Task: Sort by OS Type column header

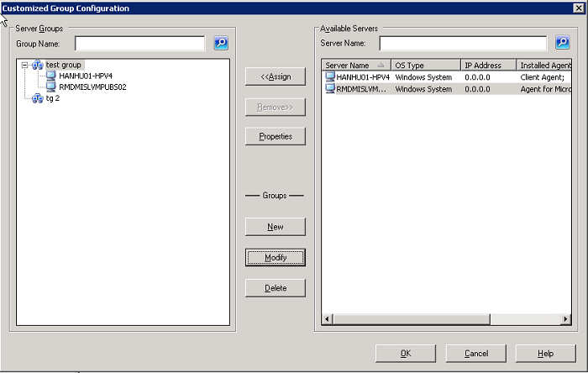Action: [426, 66]
